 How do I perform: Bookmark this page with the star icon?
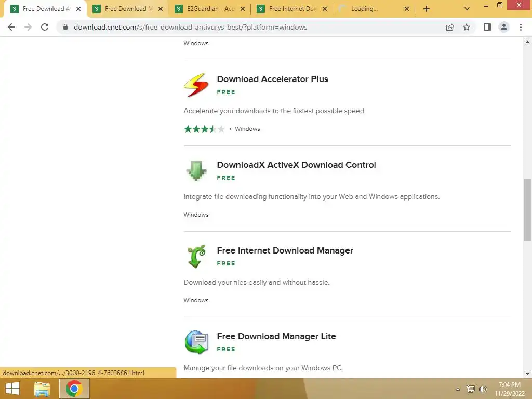coord(467,27)
